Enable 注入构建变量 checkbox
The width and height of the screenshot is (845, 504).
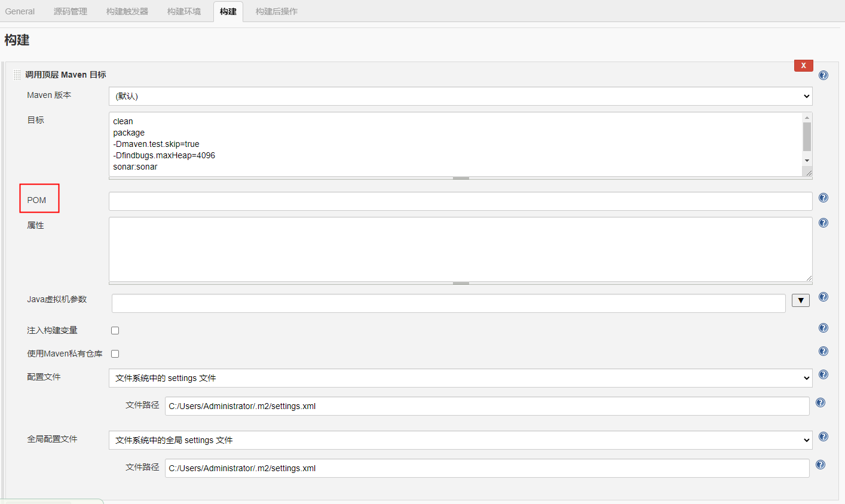[115, 330]
